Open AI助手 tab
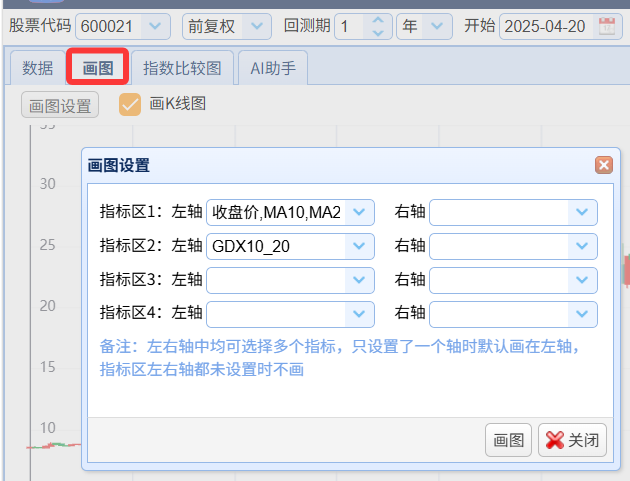The width and height of the screenshot is (630, 481). coord(273,68)
